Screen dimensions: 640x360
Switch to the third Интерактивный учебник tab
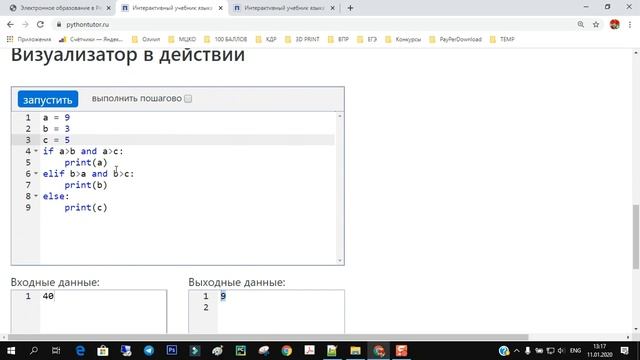[284, 8]
